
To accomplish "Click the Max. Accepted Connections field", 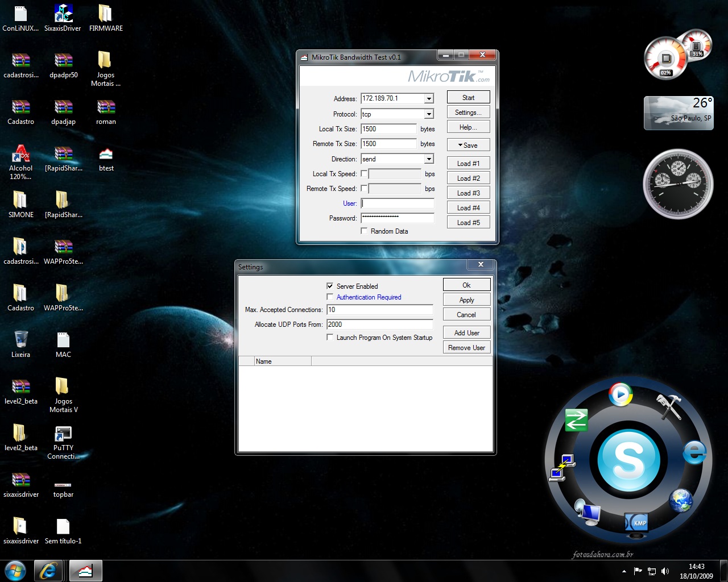I will pos(379,310).
